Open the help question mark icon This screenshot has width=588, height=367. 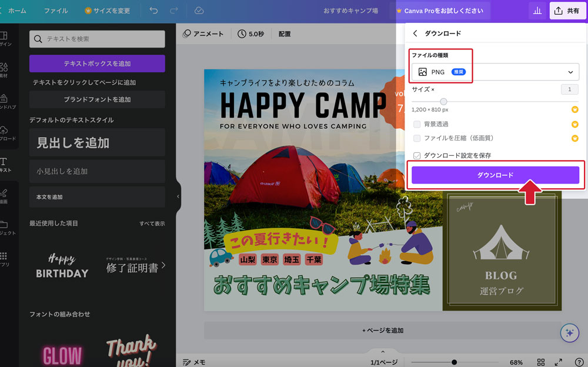coord(579,362)
